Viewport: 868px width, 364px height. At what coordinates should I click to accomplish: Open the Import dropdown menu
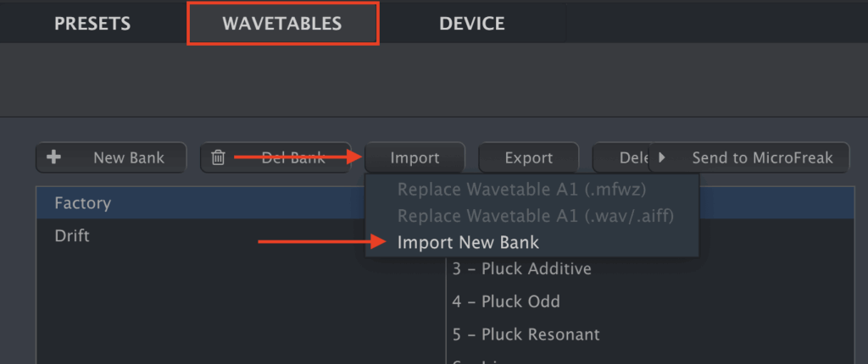tap(415, 157)
